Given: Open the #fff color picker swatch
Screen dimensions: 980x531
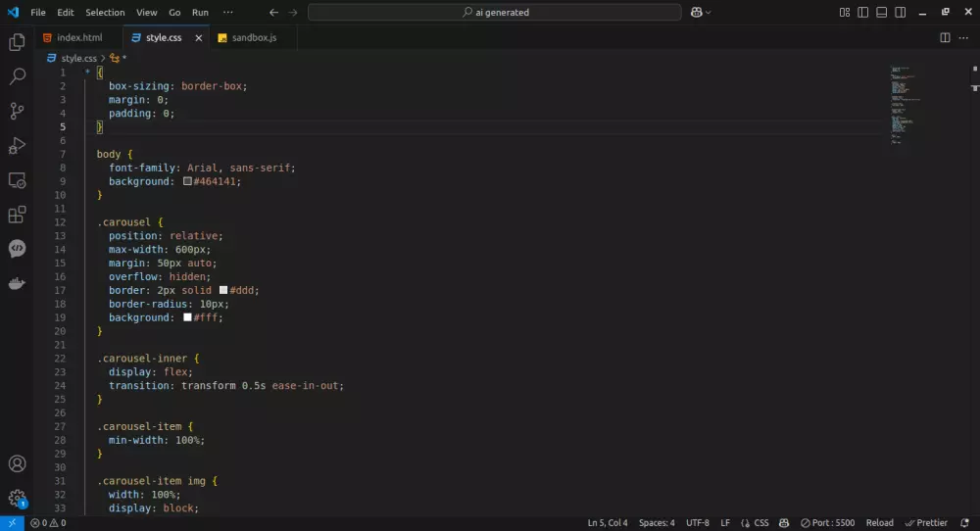Looking at the screenshot, I should point(187,317).
